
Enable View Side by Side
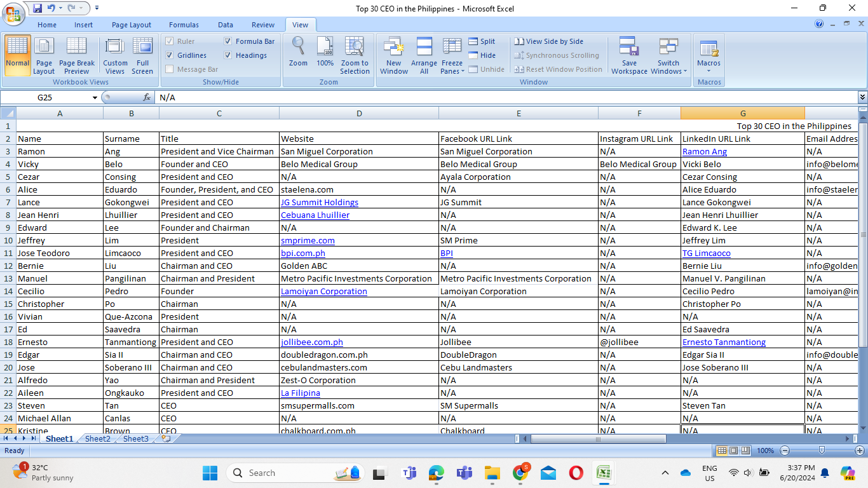[x=549, y=41]
